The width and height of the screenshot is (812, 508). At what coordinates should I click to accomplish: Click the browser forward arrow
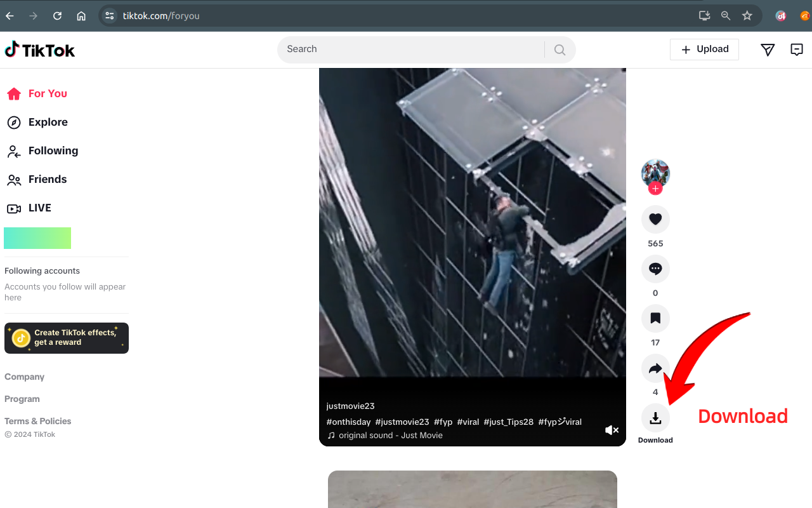click(x=34, y=16)
